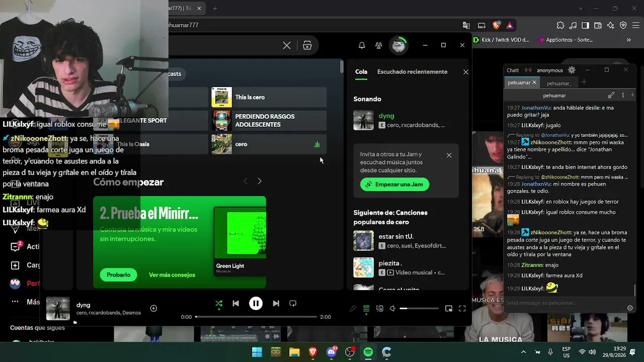Screen dimensions: 644x362
Task: Go to next Cómo empezar tip
Action: (260, 181)
